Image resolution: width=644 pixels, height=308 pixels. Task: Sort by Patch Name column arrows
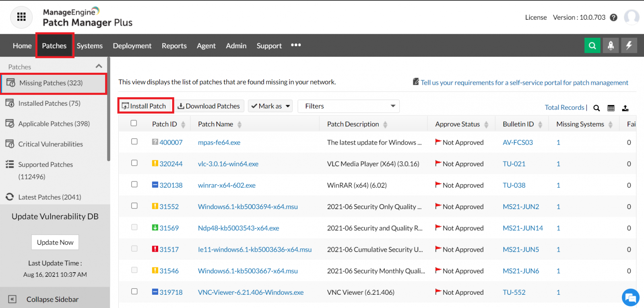pos(239,125)
